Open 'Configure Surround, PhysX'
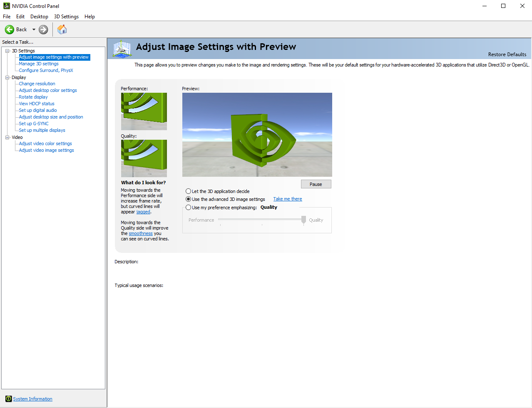This screenshot has width=532, height=408. [x=46, y=70]
